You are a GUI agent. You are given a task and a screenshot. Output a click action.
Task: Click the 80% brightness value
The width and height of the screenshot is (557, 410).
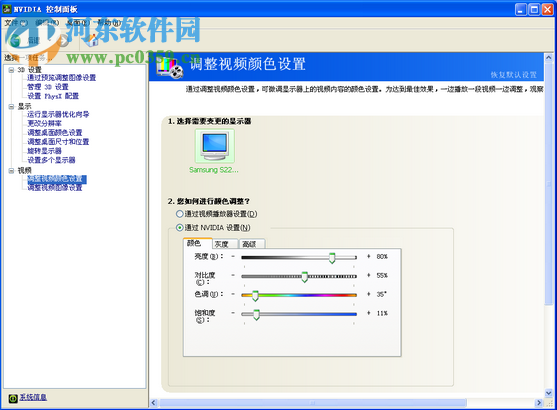(382, 257)
